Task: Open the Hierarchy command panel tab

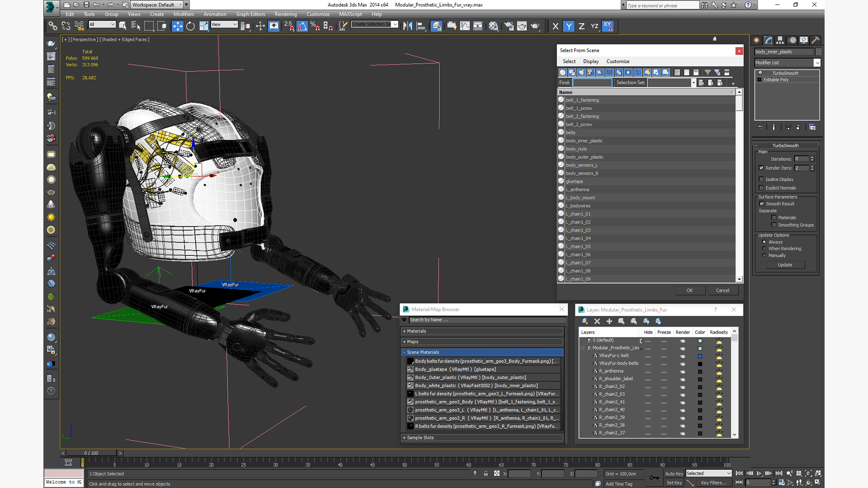Action: point(780,40)
